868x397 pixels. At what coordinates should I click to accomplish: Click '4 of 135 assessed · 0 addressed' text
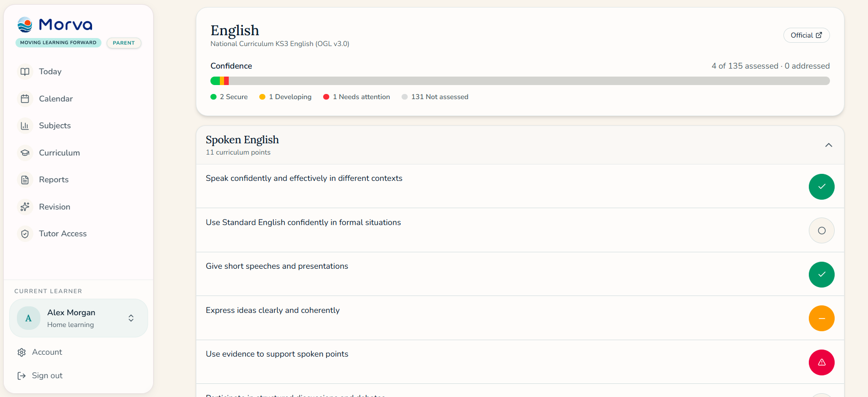pos(771,66)
